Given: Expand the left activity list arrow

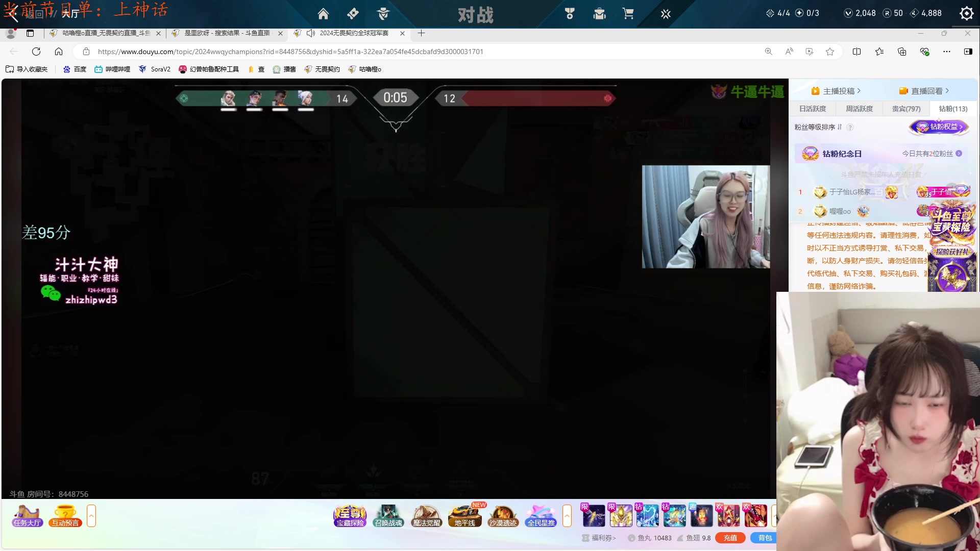Looking at the screenshot, I should tap(91, 516).
